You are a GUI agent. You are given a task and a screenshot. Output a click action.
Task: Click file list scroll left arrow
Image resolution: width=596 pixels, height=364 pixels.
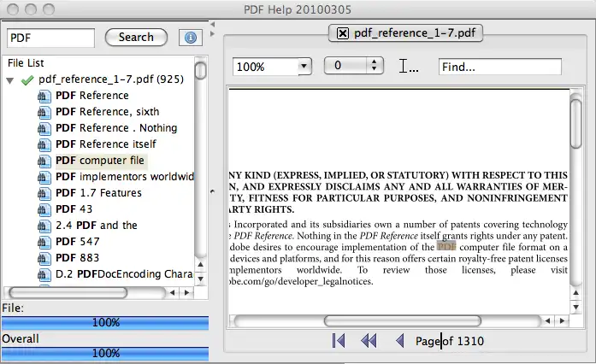[173, 292]
